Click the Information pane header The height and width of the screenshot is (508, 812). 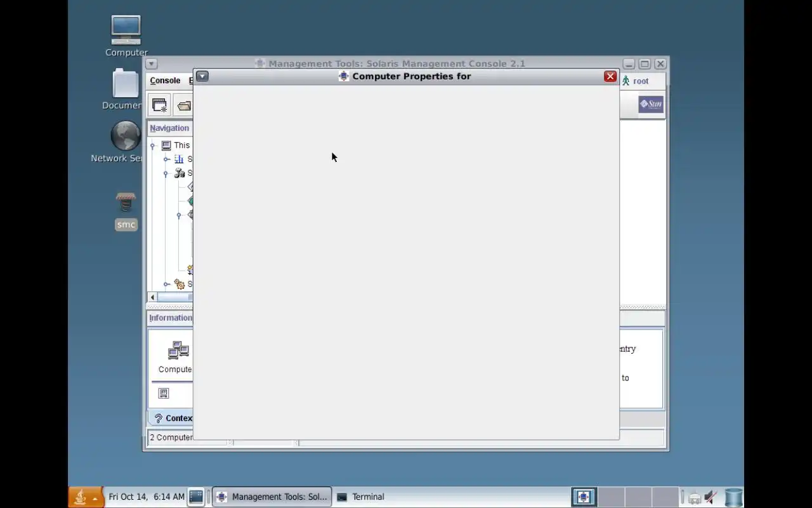(x=171, y=317)
